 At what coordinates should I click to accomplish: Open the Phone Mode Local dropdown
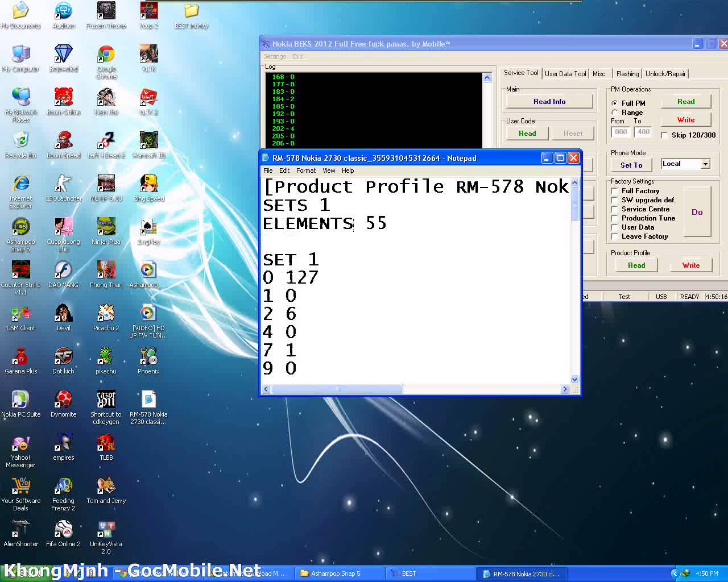coord(686,164)
